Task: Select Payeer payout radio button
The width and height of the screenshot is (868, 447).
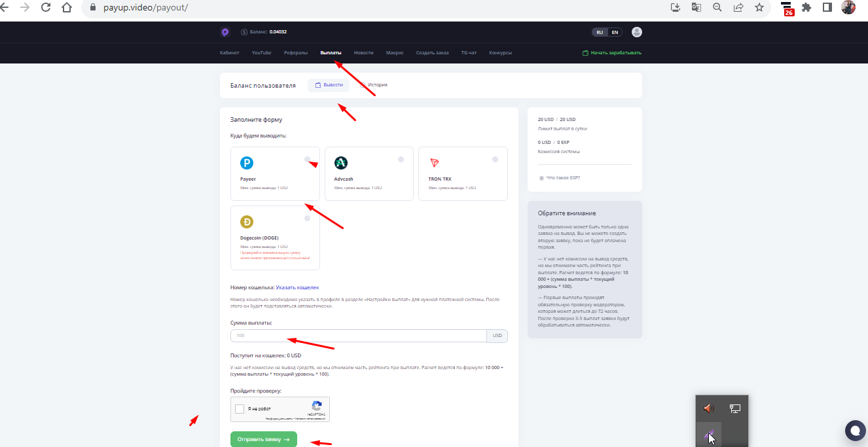Action: [x=308, y=160]
